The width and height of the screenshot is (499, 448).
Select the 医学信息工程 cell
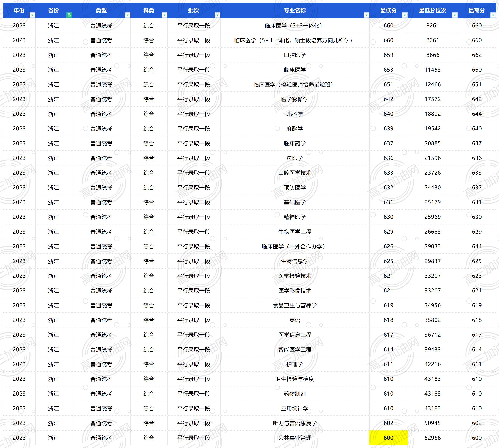(295, 335)
